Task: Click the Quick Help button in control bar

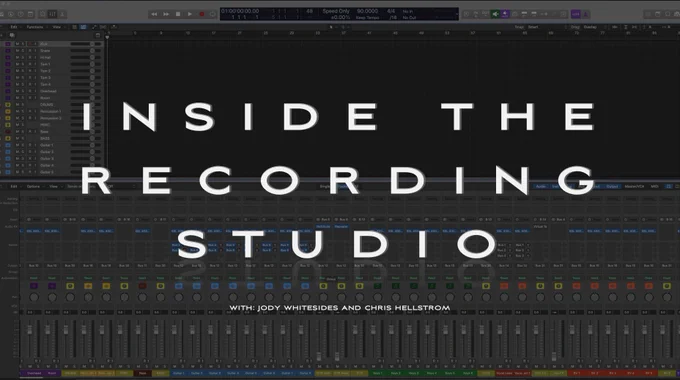Action: [20, 14]
